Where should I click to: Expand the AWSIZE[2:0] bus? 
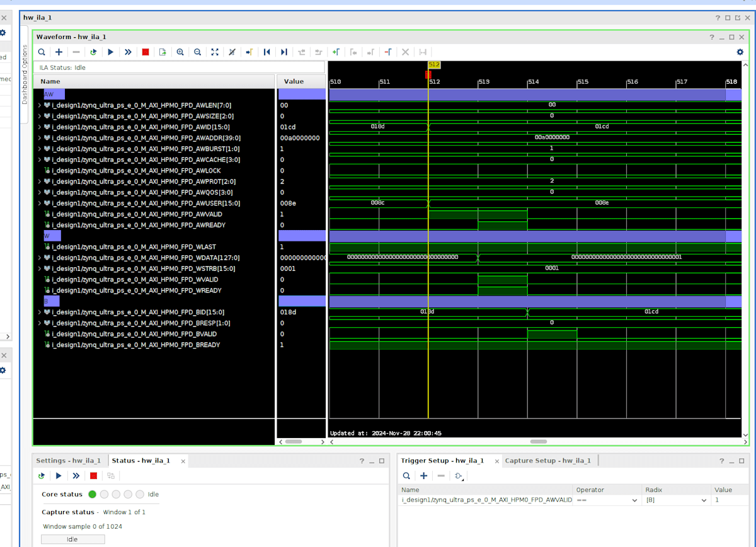pos(39,116)
